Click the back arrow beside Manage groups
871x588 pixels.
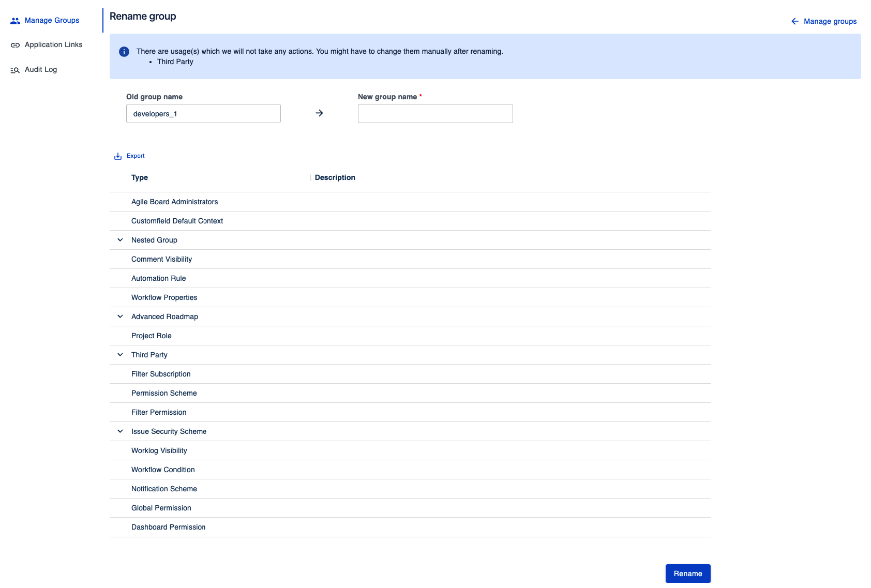click(794, 21)
